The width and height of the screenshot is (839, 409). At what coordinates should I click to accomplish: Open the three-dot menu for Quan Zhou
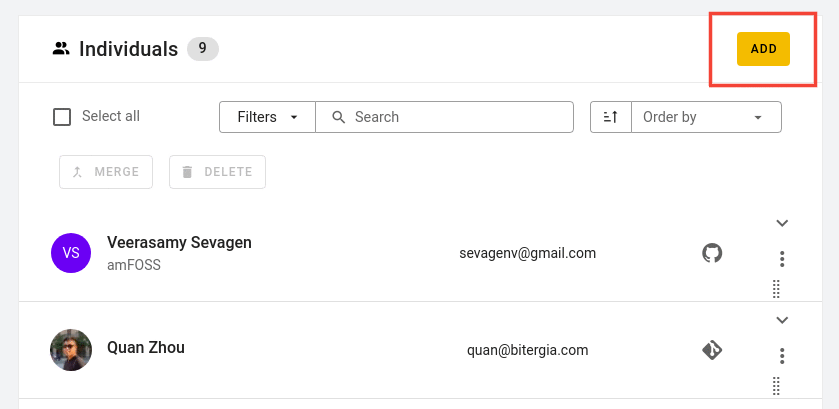pyautogui.click(x=782, y=356)
